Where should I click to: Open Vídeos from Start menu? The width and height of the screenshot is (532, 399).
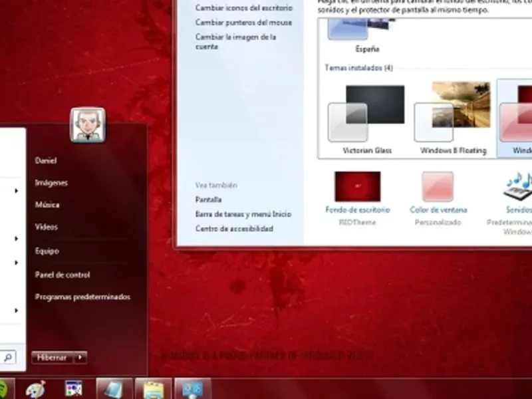46,227
